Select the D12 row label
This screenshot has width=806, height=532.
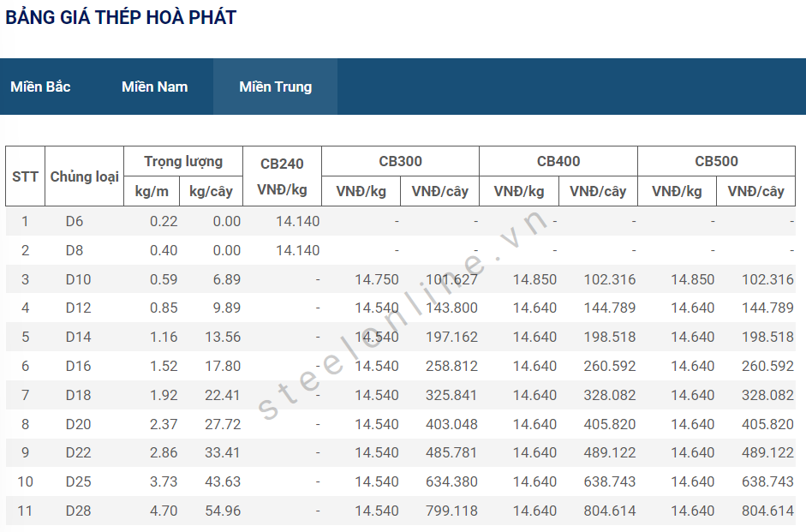click(x=78, y=308)
